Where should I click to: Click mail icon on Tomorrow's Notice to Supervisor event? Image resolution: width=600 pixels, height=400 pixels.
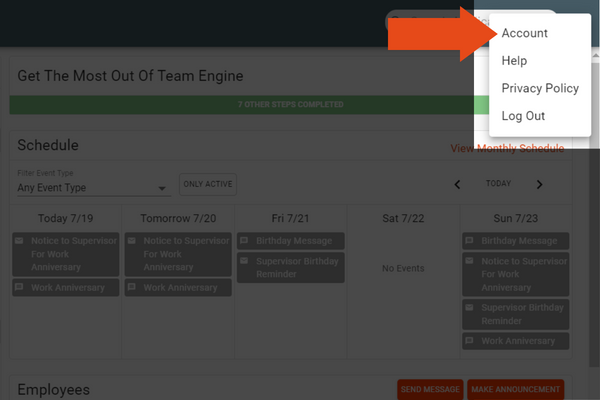[x=132, y=241]
